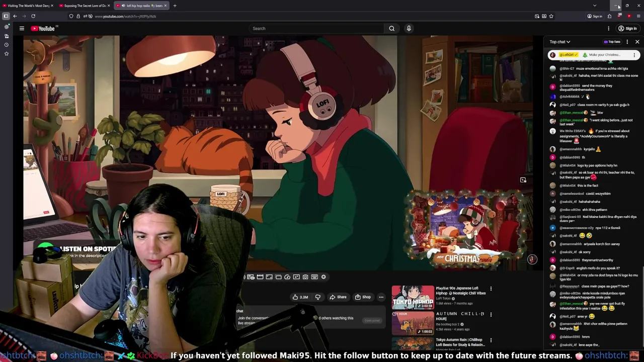Open live chat three-dot options
644x362 pixels.
(x=627, y=42)
